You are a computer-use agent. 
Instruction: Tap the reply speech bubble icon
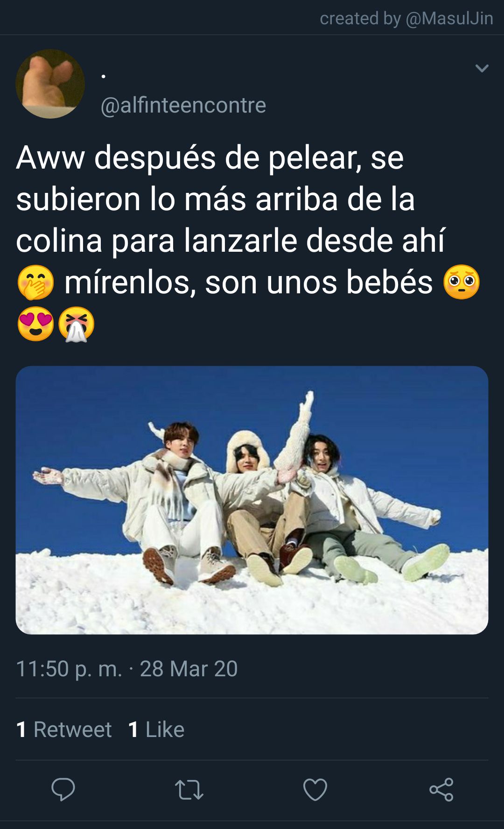click(x=63, y=789)
